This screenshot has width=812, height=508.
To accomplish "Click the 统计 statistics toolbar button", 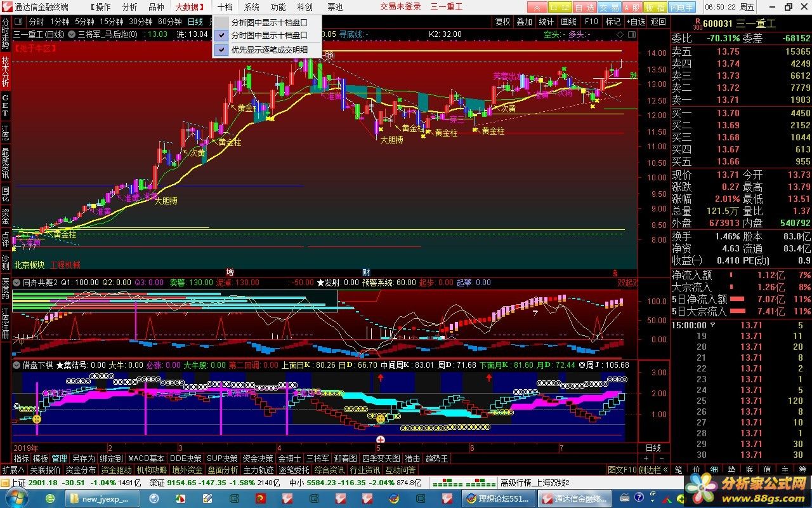I will (546, 22).
